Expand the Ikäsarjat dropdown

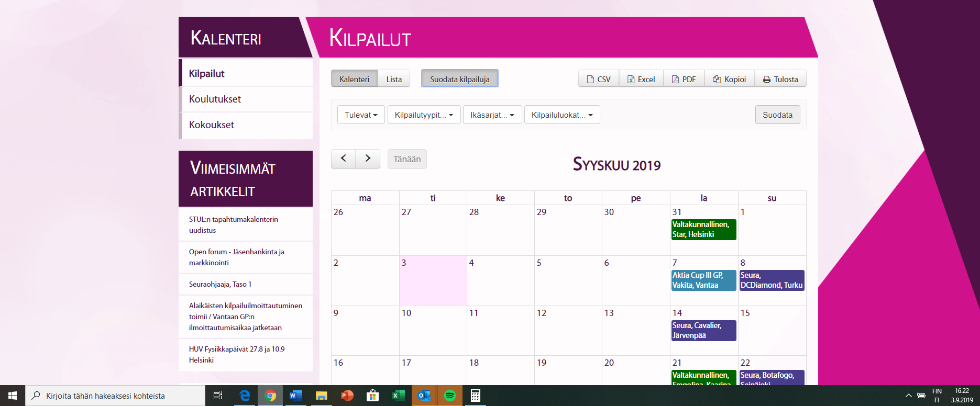coord(492,115)
